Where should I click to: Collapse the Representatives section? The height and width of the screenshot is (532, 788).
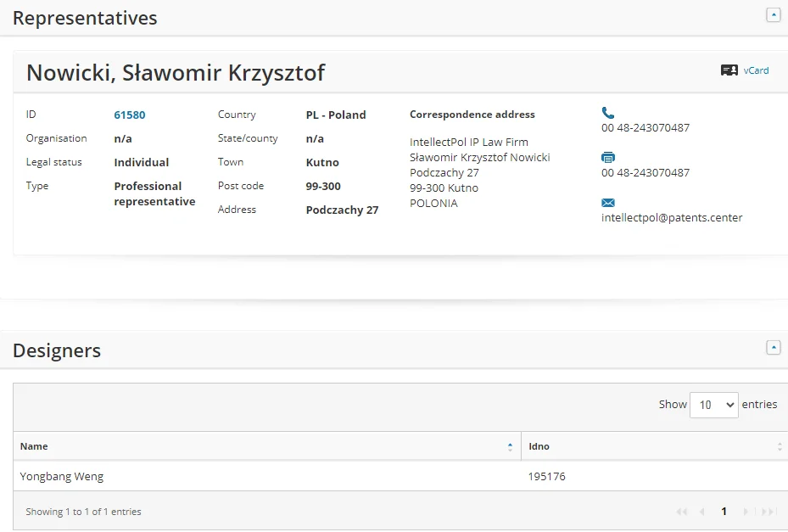pyautogui.click(x=773, y=15)
